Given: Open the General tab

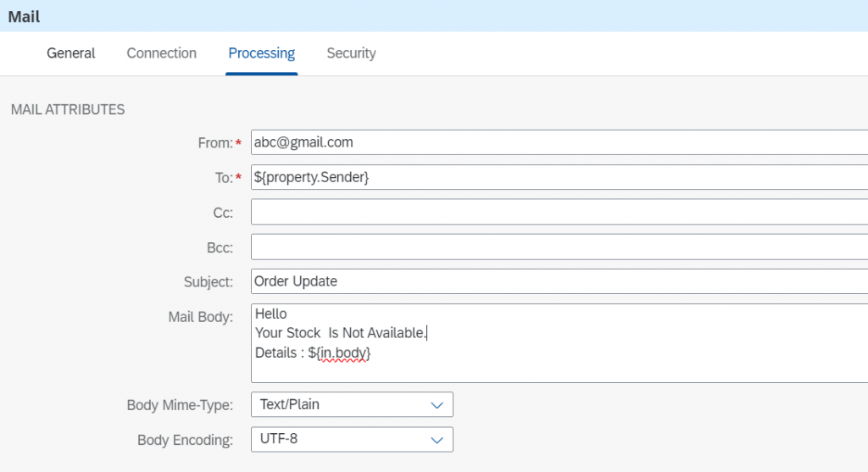Looking at the screenshot, I should click(71, 53).
